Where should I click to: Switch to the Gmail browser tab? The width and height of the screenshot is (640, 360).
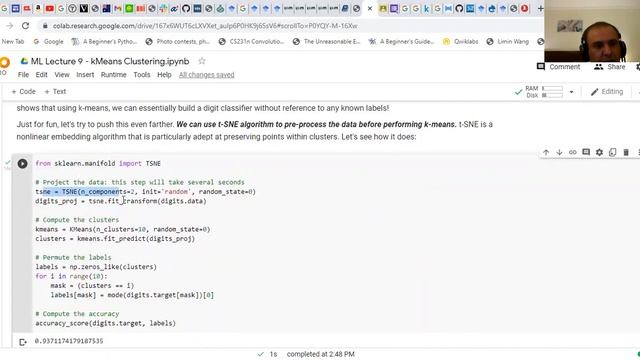(x=118, y=8)
